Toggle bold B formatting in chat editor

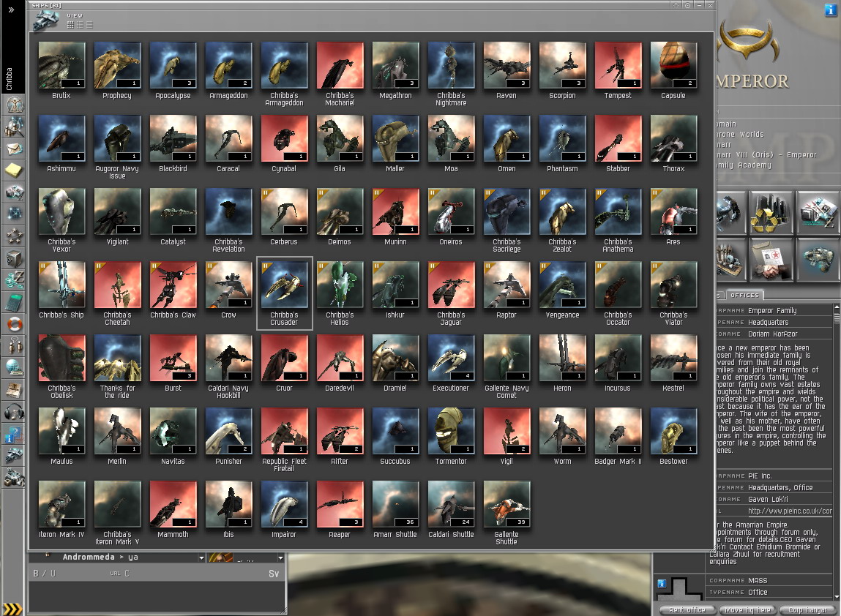click(36, 574)
